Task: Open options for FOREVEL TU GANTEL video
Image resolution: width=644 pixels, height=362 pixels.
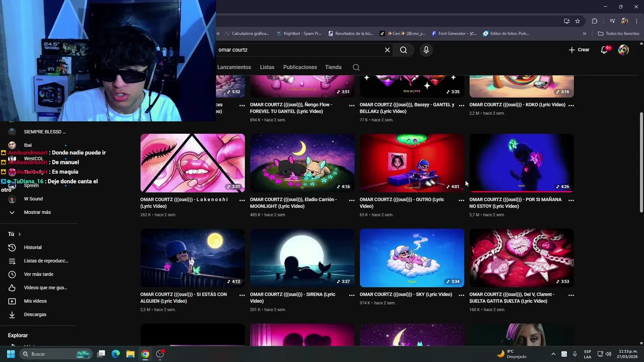Action: (x=352, y=105)
